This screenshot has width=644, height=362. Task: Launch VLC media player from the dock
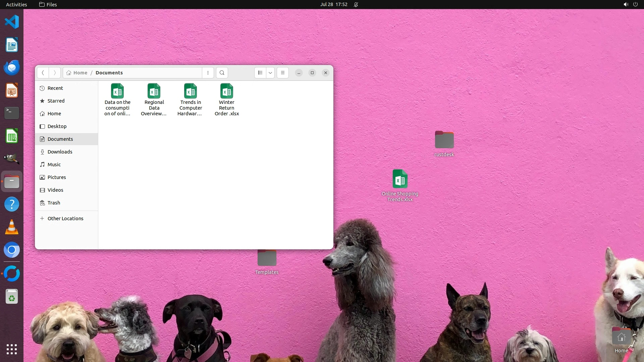click(12, 227)
